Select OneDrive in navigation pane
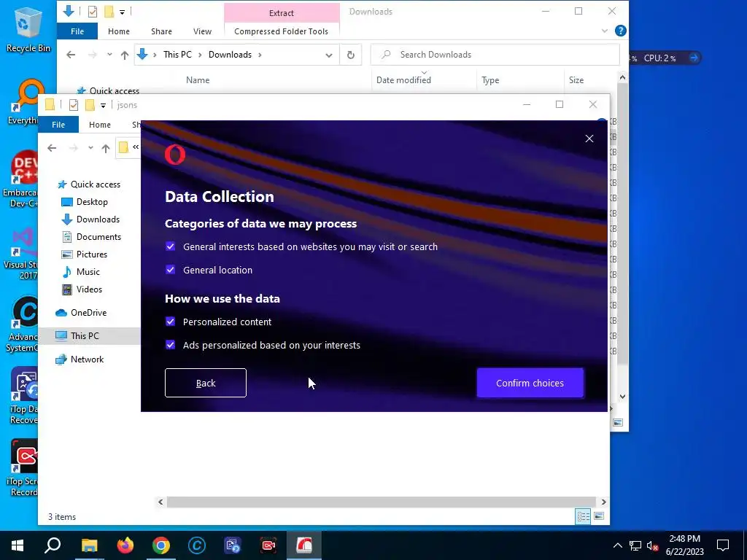The width and height of the screenshot is (747, 560). click(88, 312)
